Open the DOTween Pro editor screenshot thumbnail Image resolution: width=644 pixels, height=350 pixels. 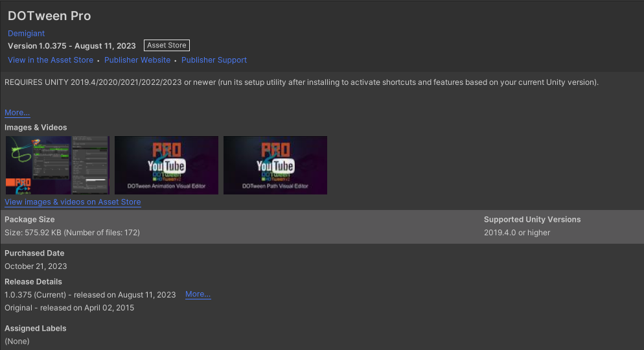pos(58,165)
